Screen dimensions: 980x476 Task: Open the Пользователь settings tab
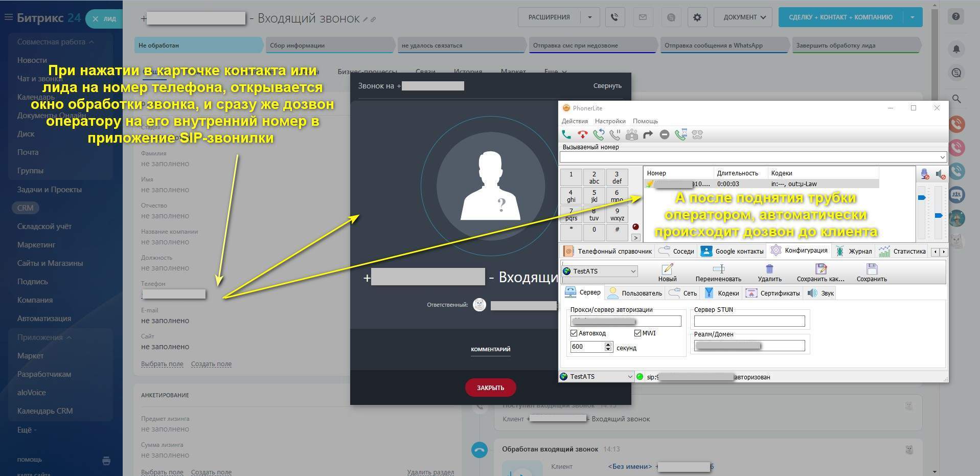(x=634, y=293)
